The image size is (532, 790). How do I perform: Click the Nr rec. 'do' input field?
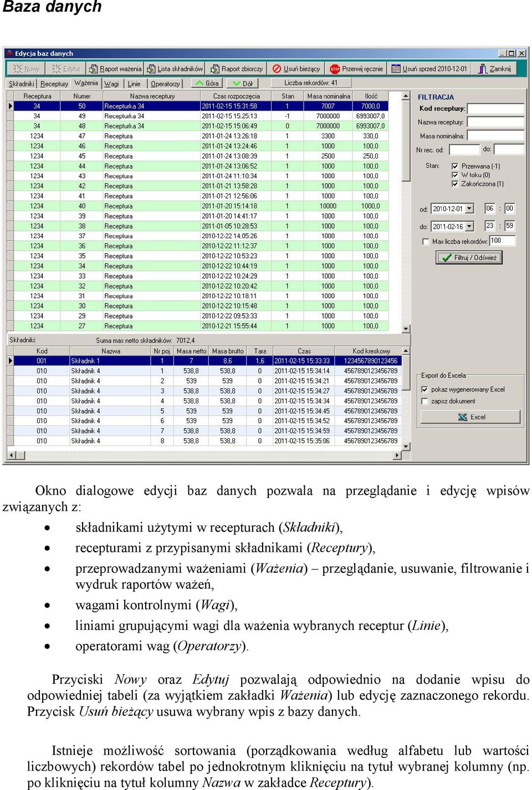coord(509,149)
